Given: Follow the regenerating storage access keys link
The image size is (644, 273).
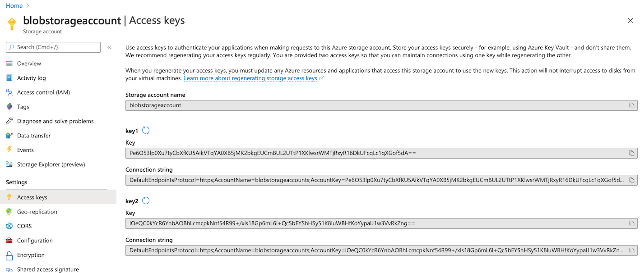Looking at the screenshot, I should [251, 78].
